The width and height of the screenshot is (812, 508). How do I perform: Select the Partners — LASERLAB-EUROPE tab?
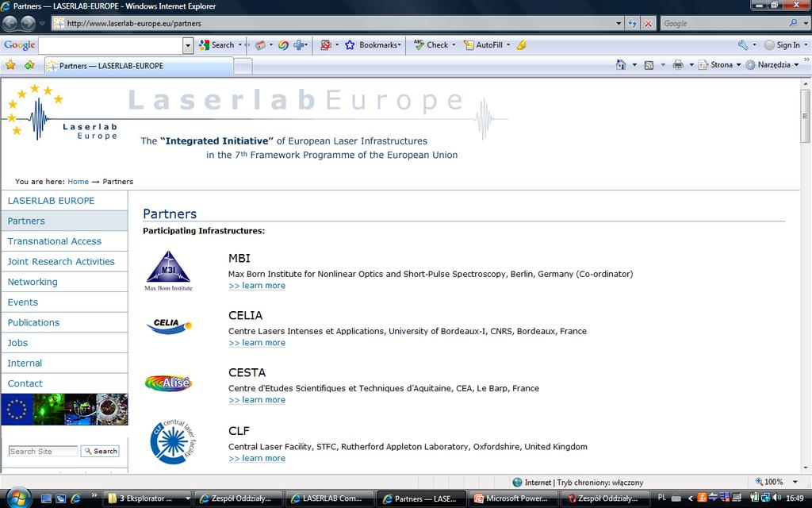(139, 66)
